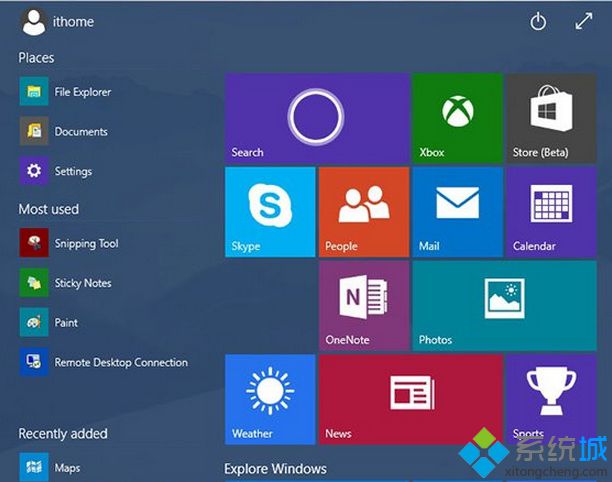Click the File Explorer label
This screenshot has height=482, width=612.
tap(83, 92)
